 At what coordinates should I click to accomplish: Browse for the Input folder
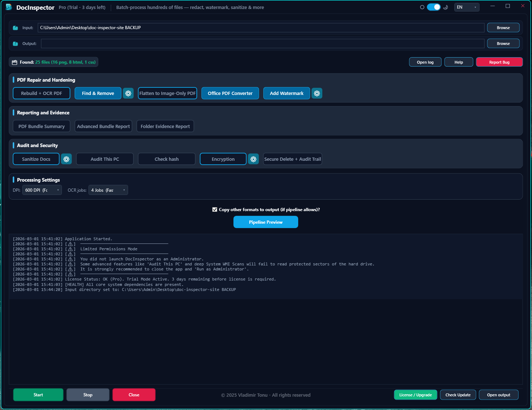point(503,28)
